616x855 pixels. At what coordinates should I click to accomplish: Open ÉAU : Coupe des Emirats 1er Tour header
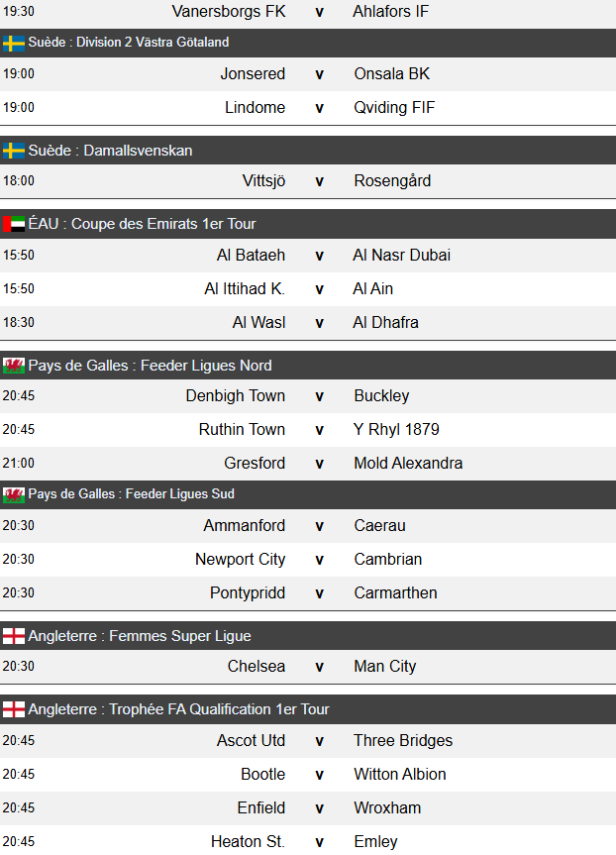click(x=142, y=224)
